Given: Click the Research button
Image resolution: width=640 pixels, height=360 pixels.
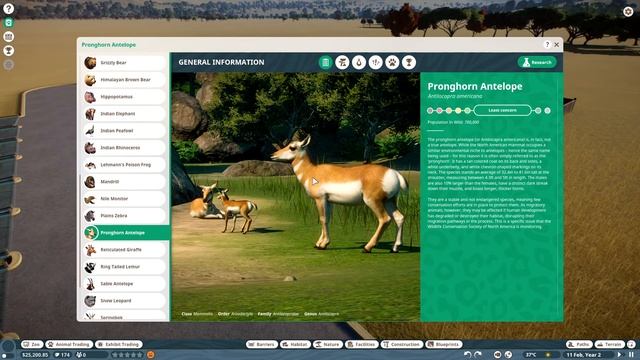Looking at the screenshot, I should point(537,62).
